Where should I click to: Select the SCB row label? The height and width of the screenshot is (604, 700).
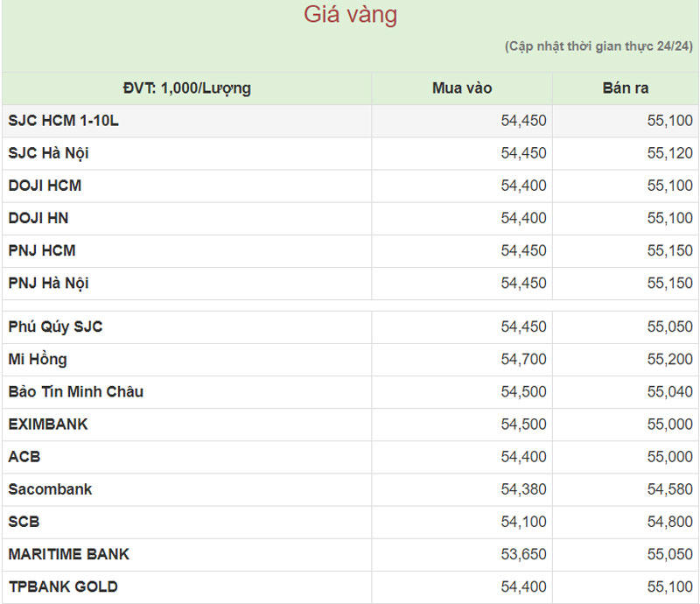(24, 521)
